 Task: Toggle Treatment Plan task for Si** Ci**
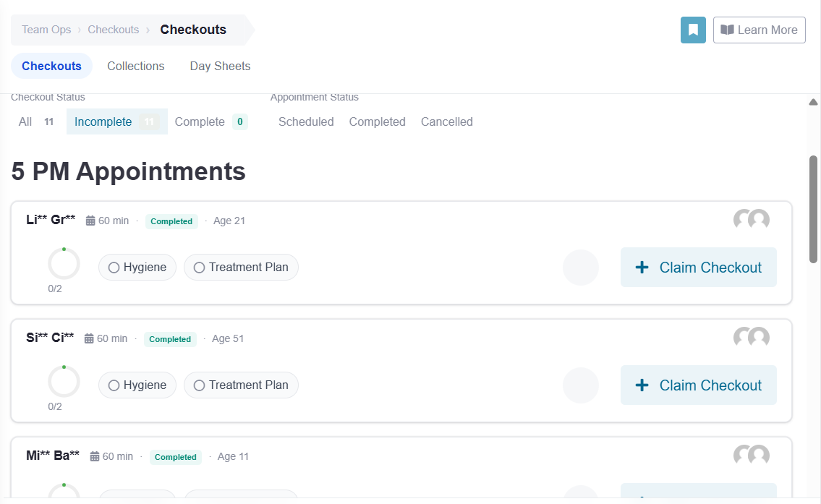pos(241,385)
